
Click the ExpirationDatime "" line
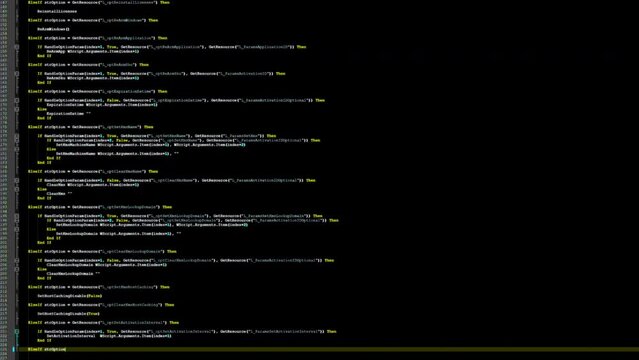click(x=69, y=114)
